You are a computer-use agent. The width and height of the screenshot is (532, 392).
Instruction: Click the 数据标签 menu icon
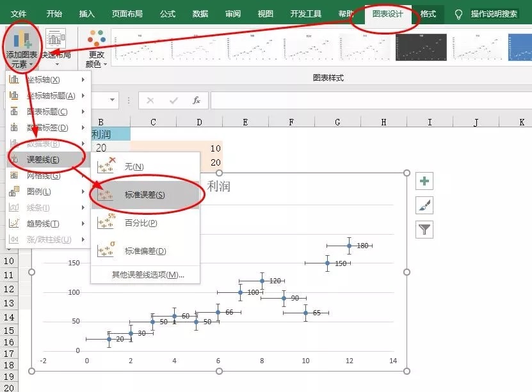14,127
